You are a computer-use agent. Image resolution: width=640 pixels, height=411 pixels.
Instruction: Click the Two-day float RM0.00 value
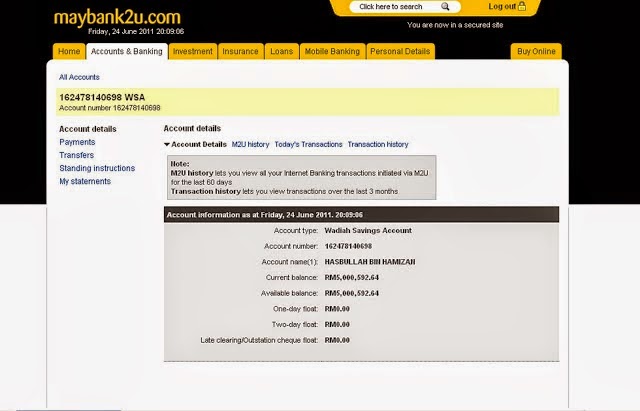click(x=337, y=324)
